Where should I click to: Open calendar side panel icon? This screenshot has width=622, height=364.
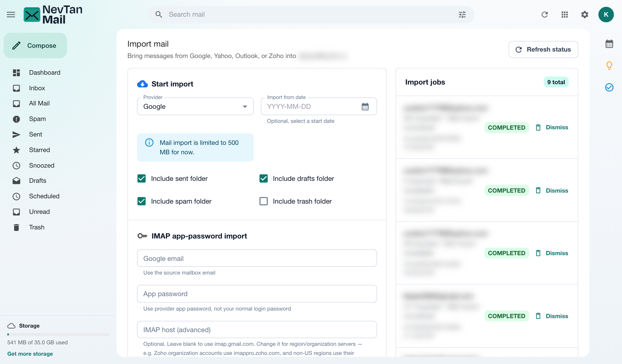point(609,44)
